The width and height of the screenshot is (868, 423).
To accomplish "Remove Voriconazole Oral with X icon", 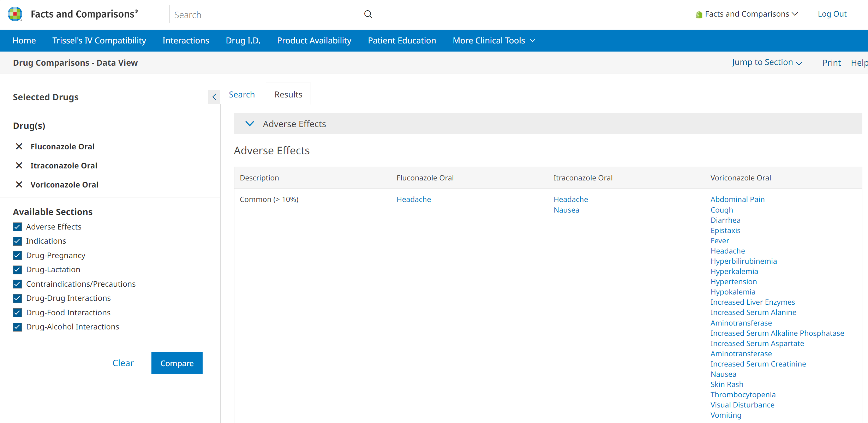I will coord(19,185).
